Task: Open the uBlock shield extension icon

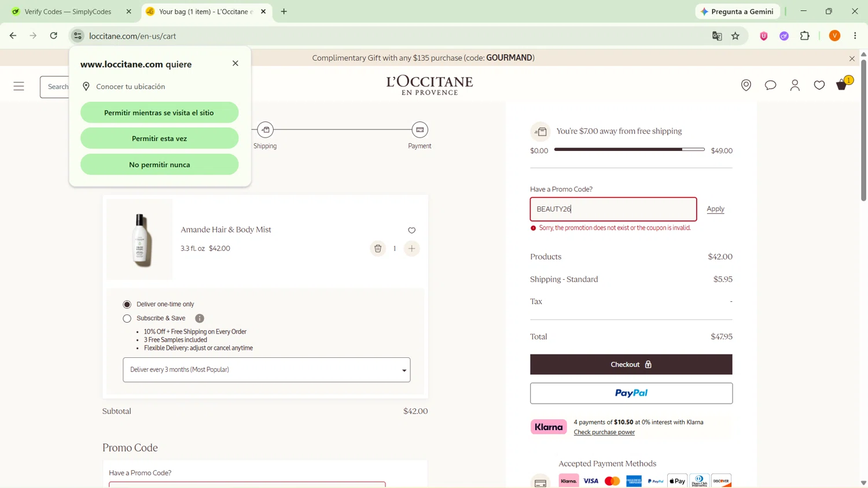Action: click(764, 36)
